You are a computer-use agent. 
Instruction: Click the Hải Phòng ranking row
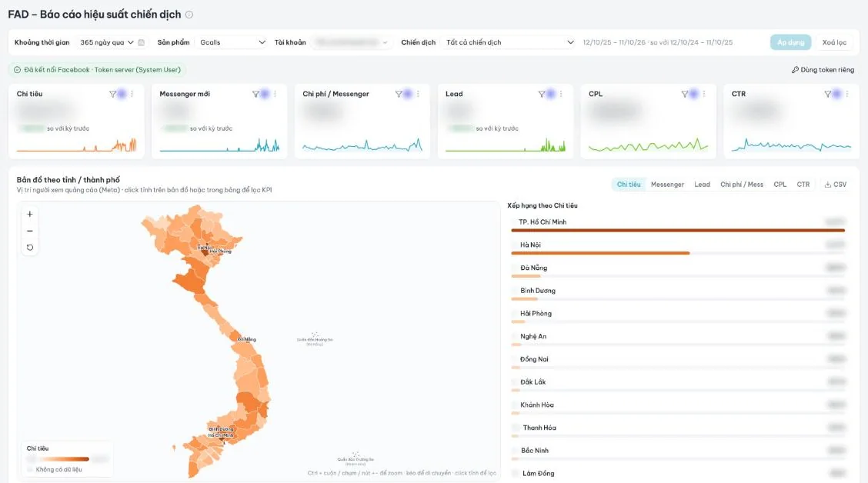pyautogui.click(x=678, y=316)
